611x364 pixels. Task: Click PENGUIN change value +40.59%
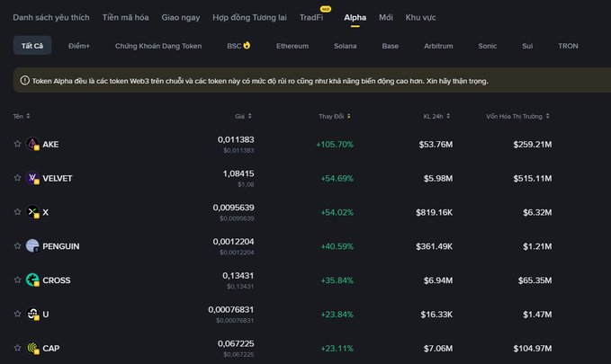[x=337, y=246]
